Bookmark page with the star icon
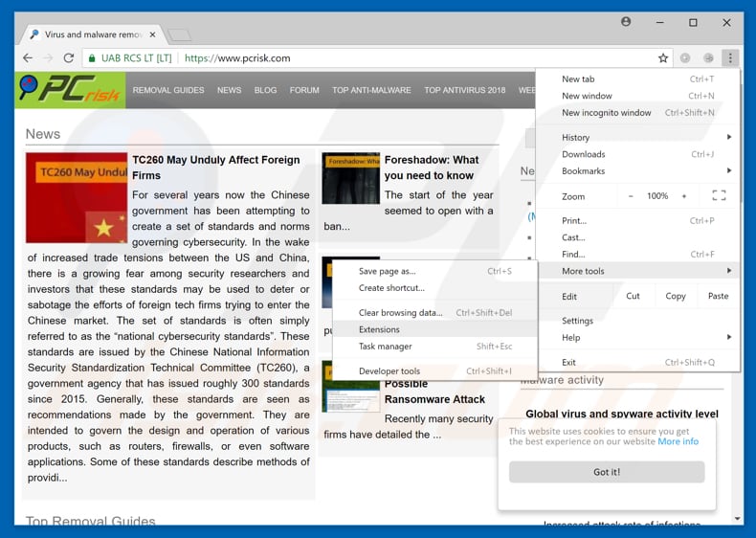 tap(663, 57)
